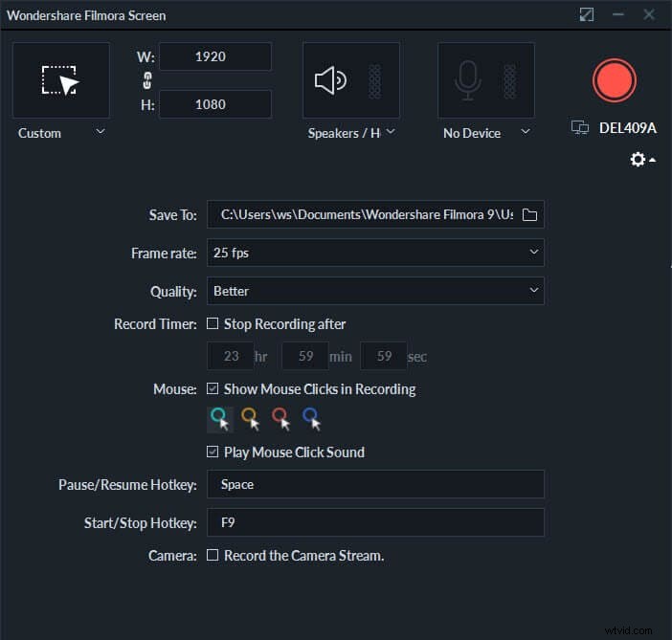The width and height of the screenshot is (672, 640).
Task: Uncheck Show Mouse Clicks in Recording
Action: (213, 388)
